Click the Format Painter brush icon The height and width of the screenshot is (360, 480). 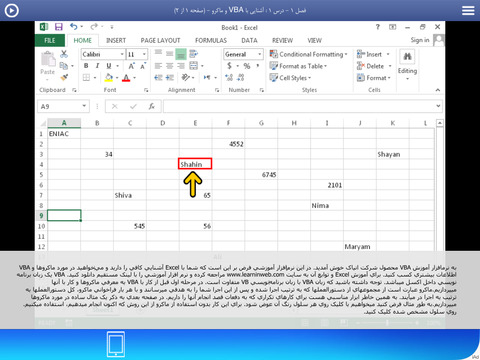[x=64, y=78]
